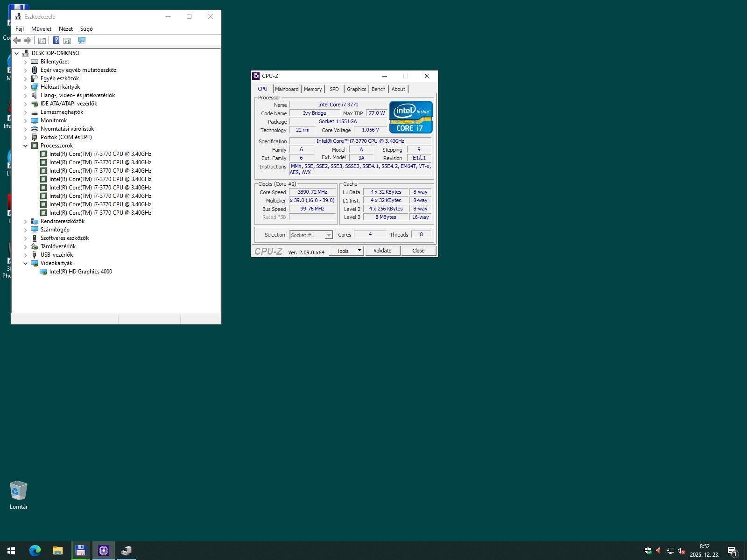Switch to floppy disk app on taskbar
Viewport: 747px width, 560px height.
pyautogui.click(x=80, y=551)
